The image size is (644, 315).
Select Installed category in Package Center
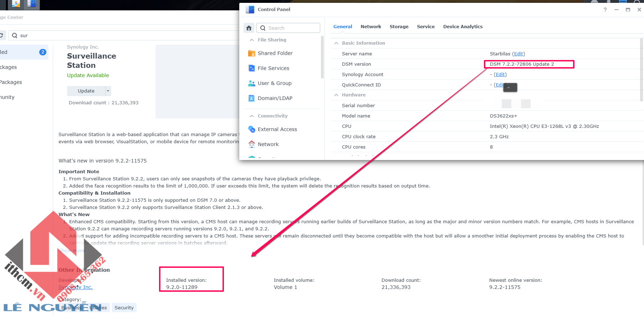pos(24,52)
